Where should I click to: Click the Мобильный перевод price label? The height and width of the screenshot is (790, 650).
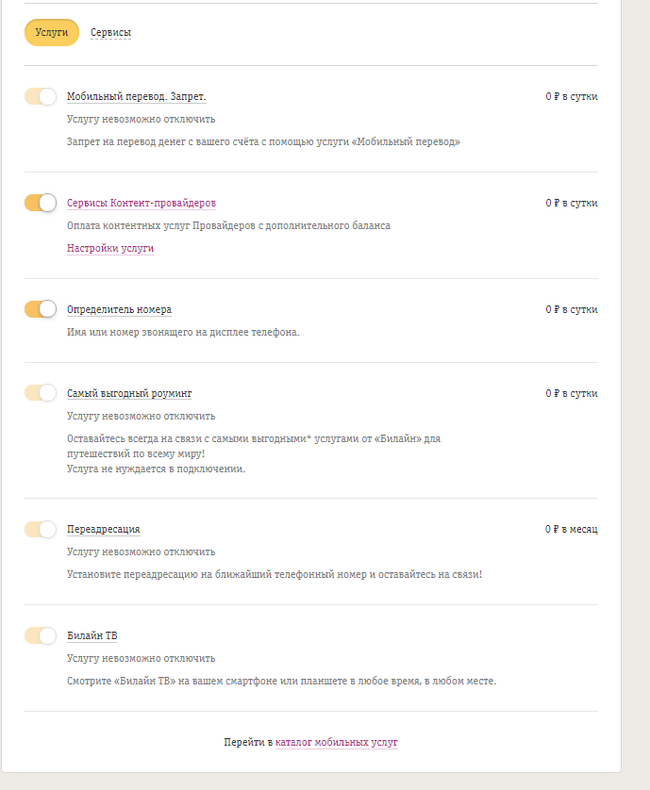[571, 97]
